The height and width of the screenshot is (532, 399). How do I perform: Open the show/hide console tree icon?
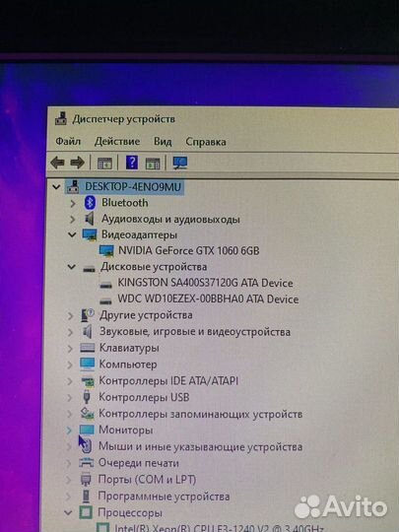click(104, 164)
